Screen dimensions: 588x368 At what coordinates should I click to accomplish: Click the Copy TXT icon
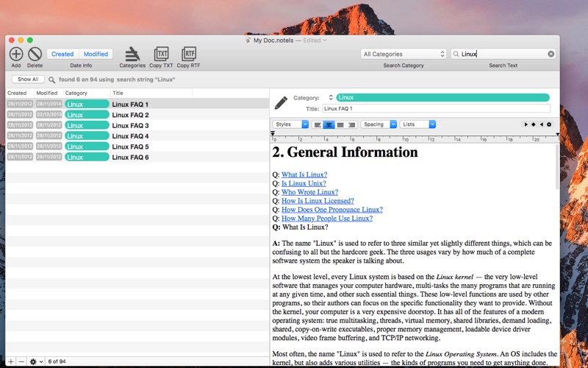pyautogui.click(x=161, y=53)
